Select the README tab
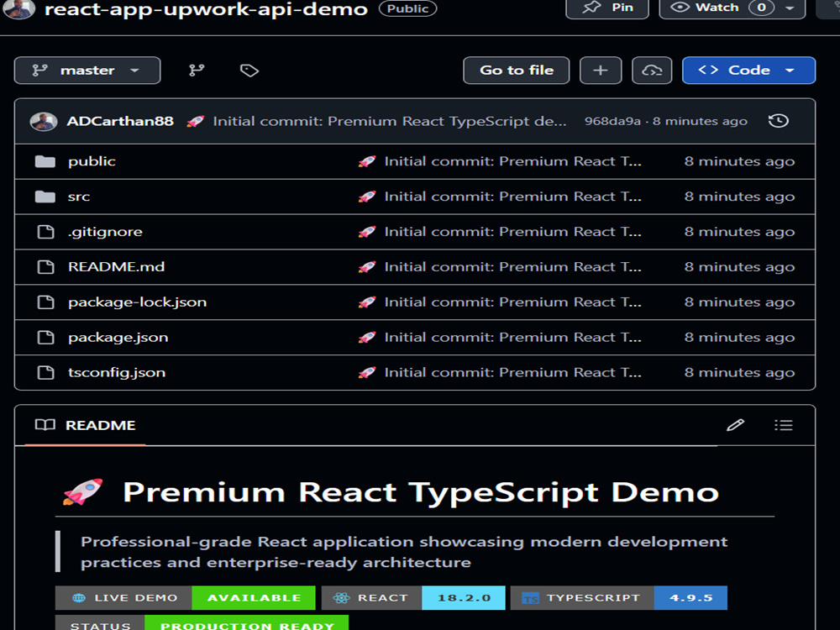Viewport: 840px width, 630px height. pyautogui.click(x=85, y=425)
